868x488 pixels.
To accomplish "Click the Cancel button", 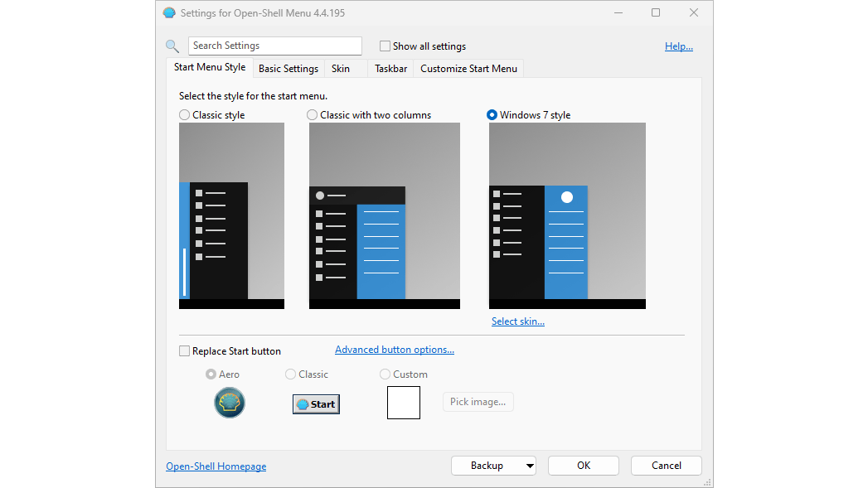I will (x=667, y=466).
